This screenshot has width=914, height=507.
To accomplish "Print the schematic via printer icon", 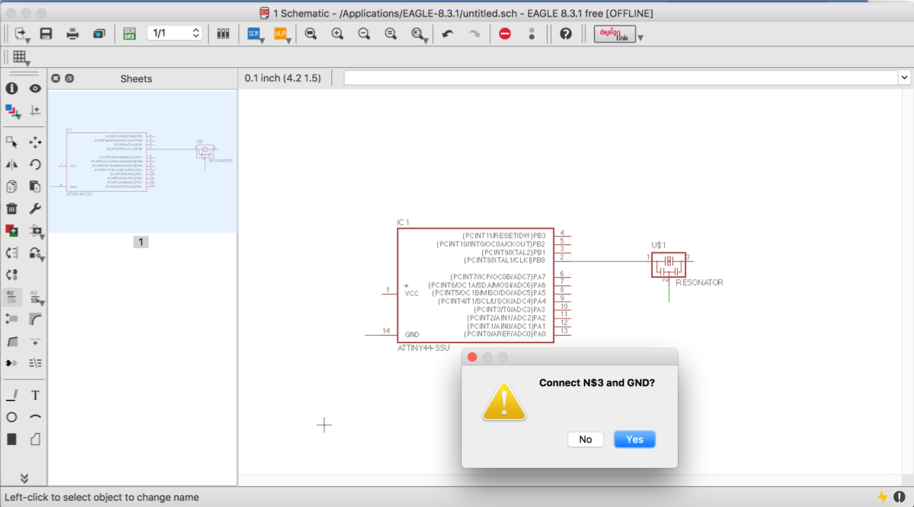I will (x=72, y=34).
